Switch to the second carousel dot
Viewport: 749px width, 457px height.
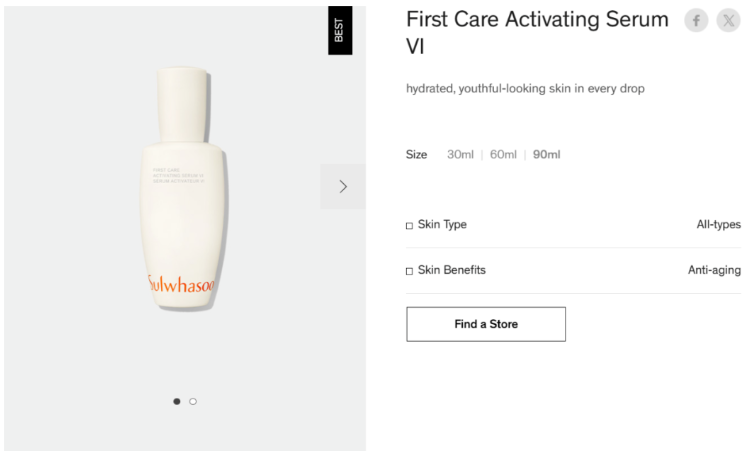[x=193, y=401]
